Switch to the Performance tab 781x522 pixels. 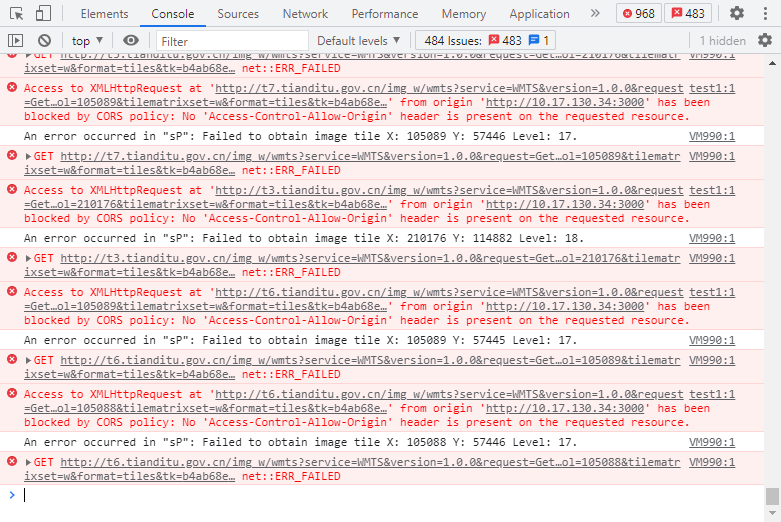click(385, 14)
